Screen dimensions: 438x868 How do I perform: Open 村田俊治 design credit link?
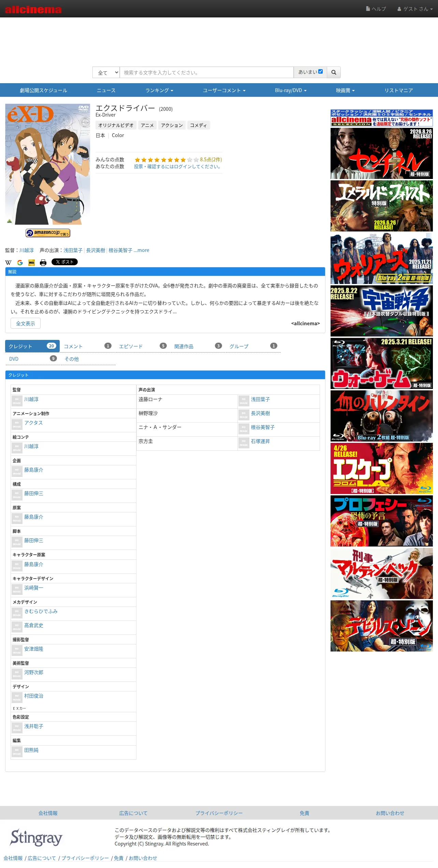34,696
